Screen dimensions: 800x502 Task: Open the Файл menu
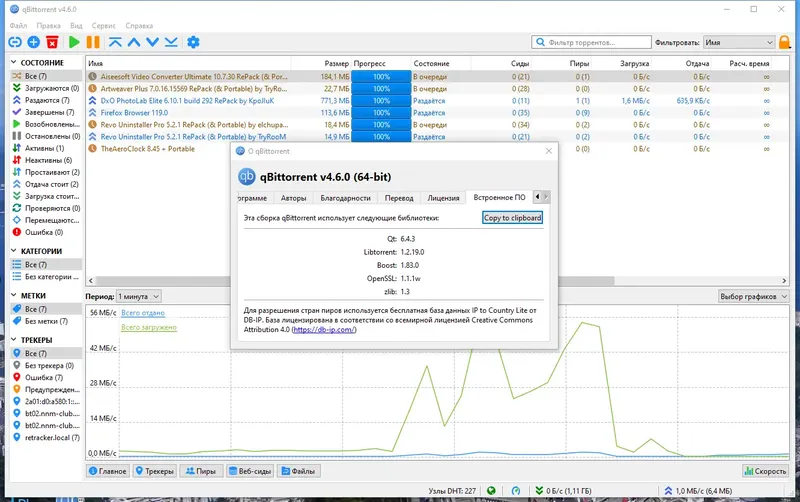[x=18, y=26]
